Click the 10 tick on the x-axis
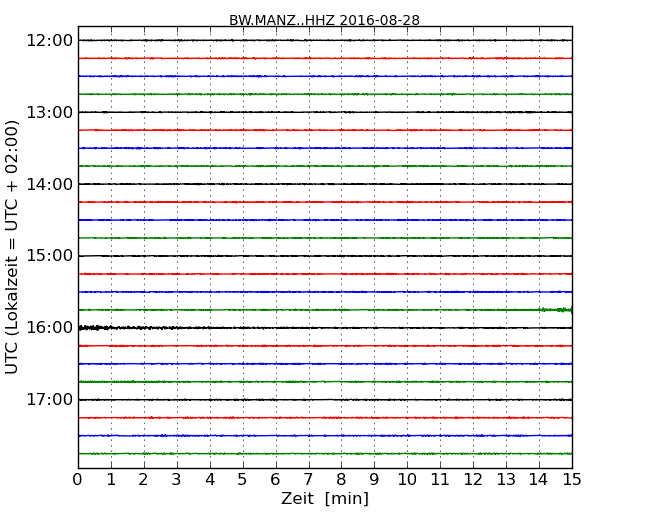This screenshot has height=520, width=650. point(407,480)
